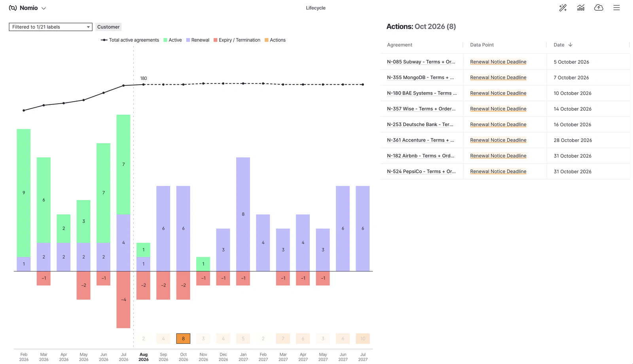The height and width of the screenshot is (364, 633).
Task: Click the Customer label chip
Action: pos(108,27)
